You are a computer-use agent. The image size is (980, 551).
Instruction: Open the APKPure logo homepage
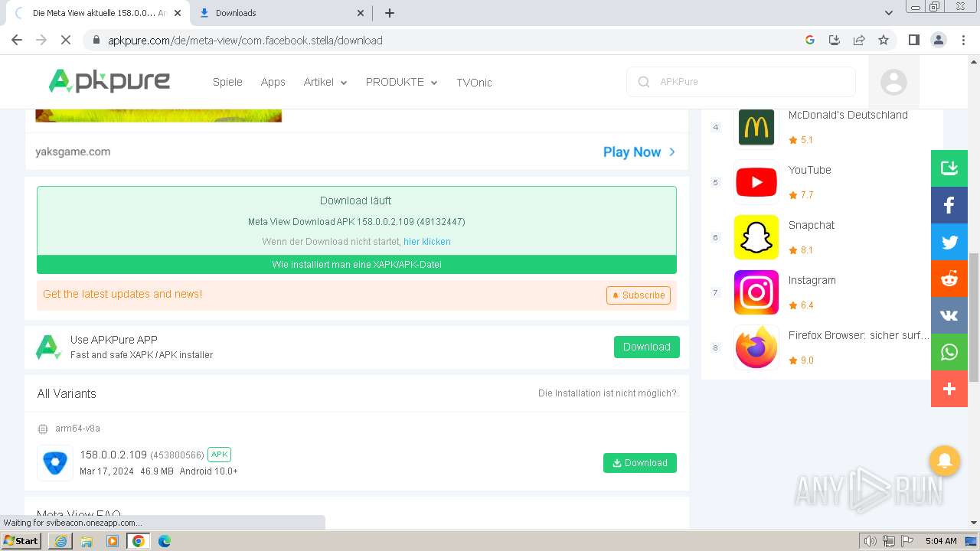click(x=109, y=81)
